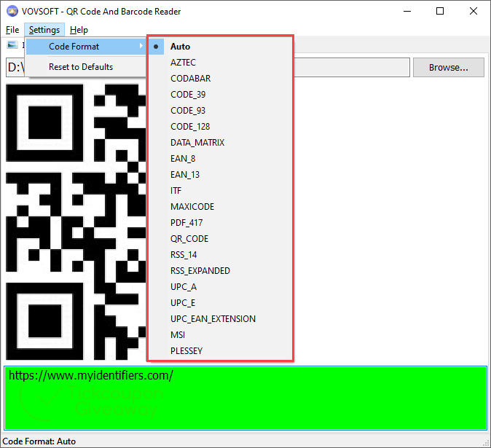The height and width of the screenshot is (448, 491).
Task: Select the EAN_8 format
Action: [220, 158]
